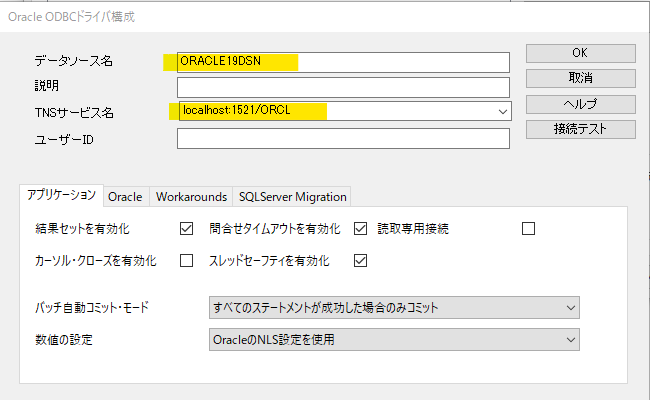The height and width of the screenshot is (400, 650).
Task: Click the データソース名 input field
Action: tap(343, 61)
